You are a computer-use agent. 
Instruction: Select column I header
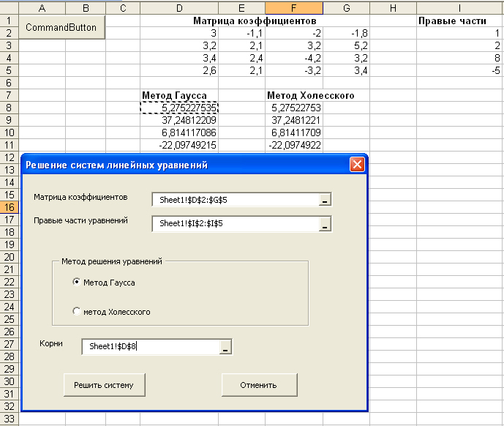pyautogui.click(x=459, y=7)
